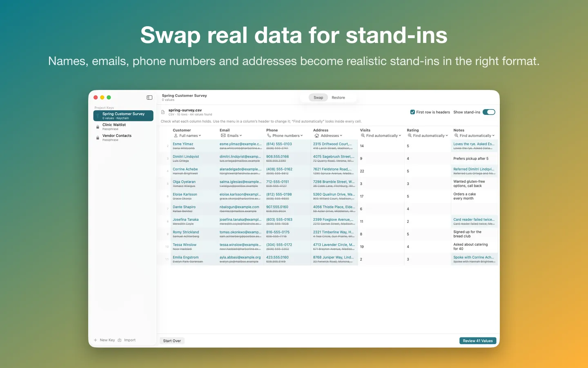This screenshot has width=588, height=368.
Task: Switch to the Swap tab
Action: (x=318, y=98)
